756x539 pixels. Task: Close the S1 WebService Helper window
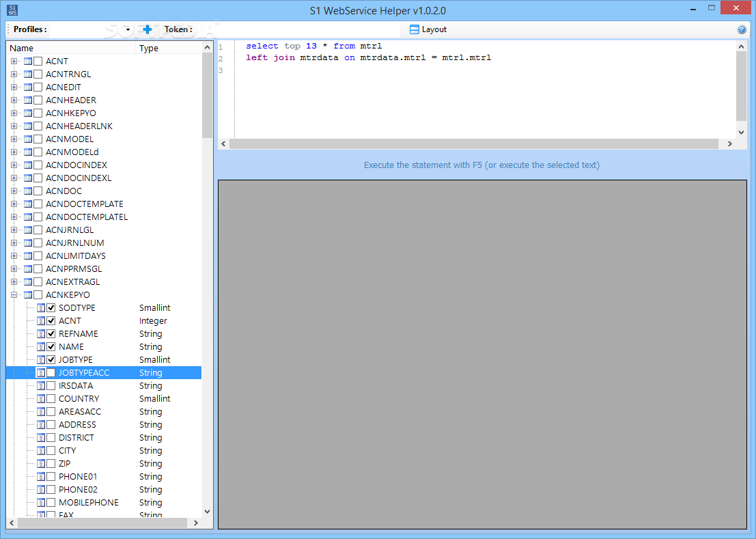tap(736, 8)
